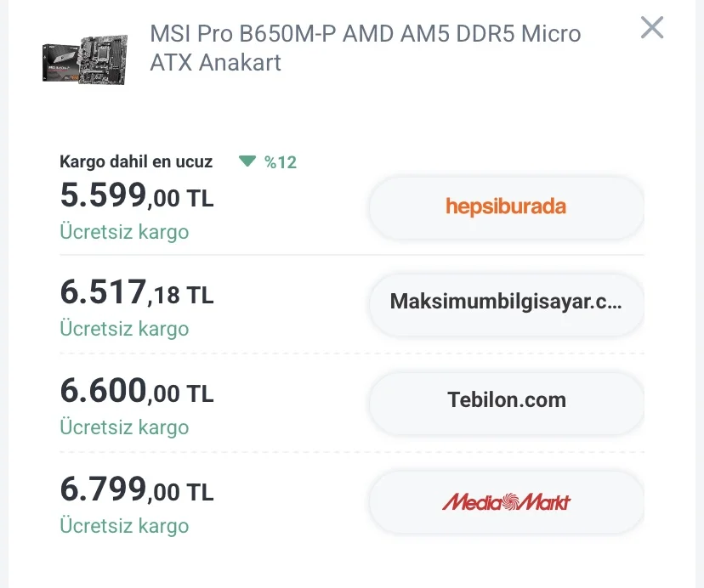Viewport: 704px width, 588px height.
Task: Click "Ücretsiz kargo" under the 6.600,00 price
Action: tap(124, 427)
